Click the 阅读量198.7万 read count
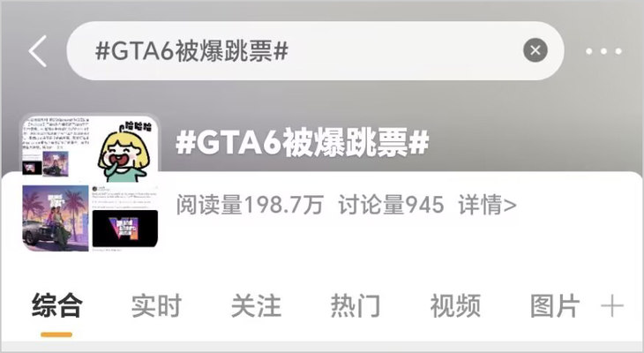The height and width of the screenshot is (353, 644). tap(251, 205)
